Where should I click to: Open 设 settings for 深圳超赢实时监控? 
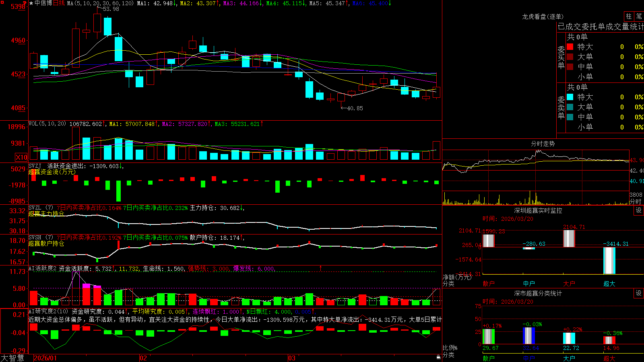pos(639,210)
